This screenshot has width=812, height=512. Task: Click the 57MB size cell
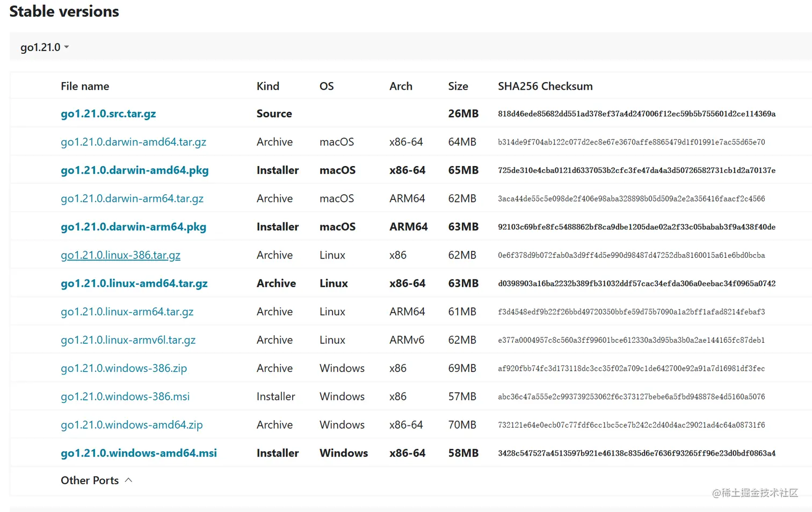coord(462,396)
